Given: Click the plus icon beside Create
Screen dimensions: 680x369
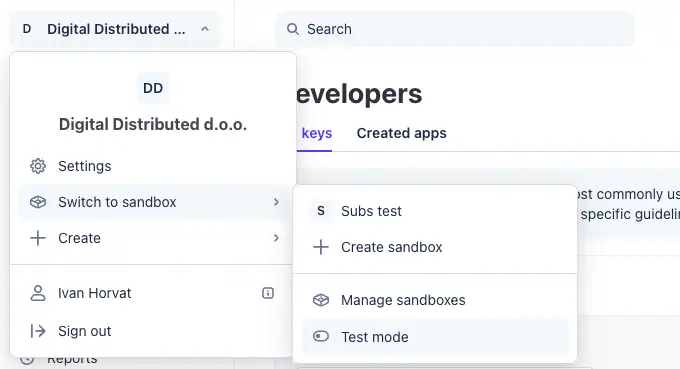Looking at the screenshot, I should pos(38,238).
